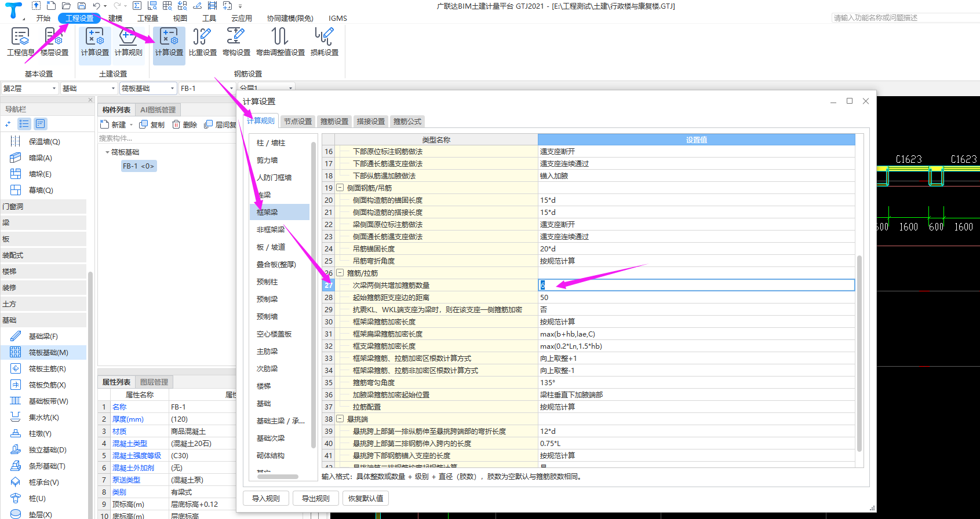
Task: Select 筏板主筋(R) component
Action: pyautogui.click(x=47, y=368)
